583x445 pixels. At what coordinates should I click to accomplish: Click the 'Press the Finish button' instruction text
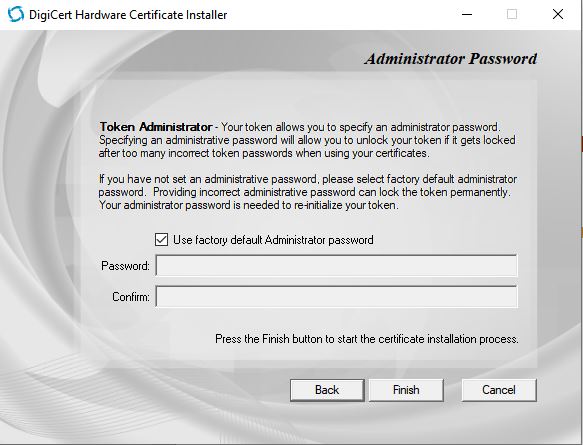(x=367, y=339)
